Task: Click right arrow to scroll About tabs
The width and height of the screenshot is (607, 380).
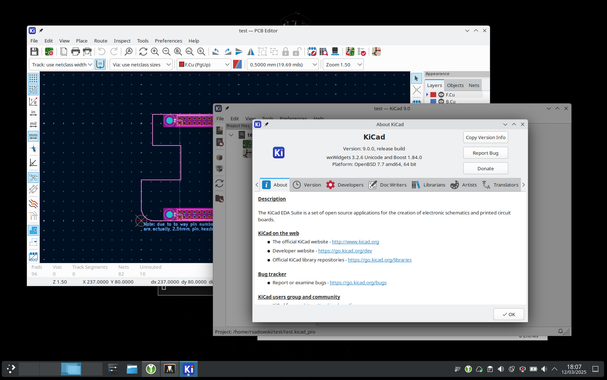Action: point(523,185)
